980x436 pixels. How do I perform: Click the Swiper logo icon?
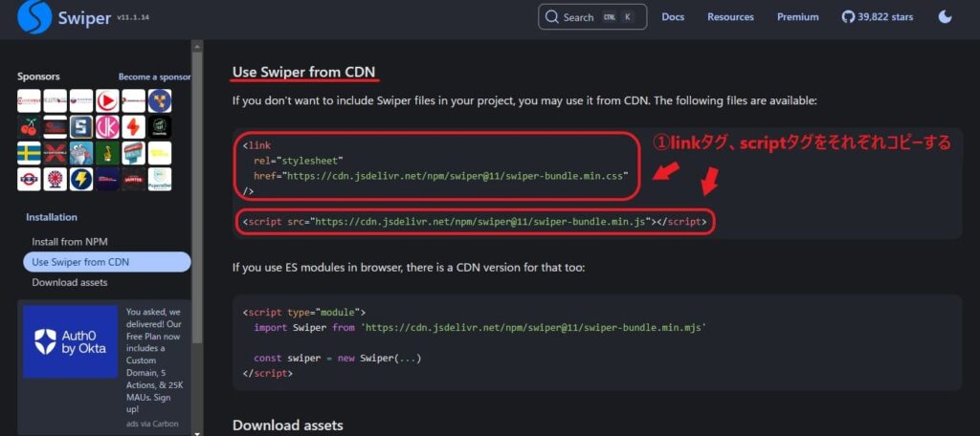(35, 17)
